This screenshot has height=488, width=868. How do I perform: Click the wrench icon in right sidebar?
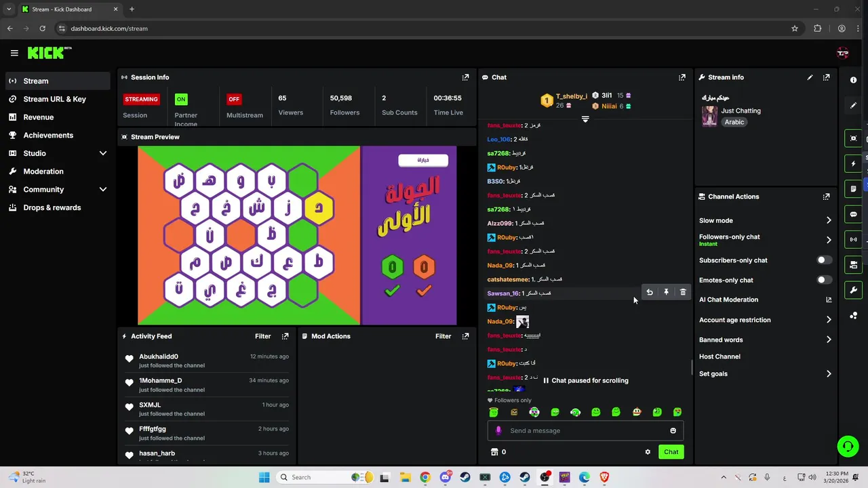pyautogui.click(x=853, y=290)
